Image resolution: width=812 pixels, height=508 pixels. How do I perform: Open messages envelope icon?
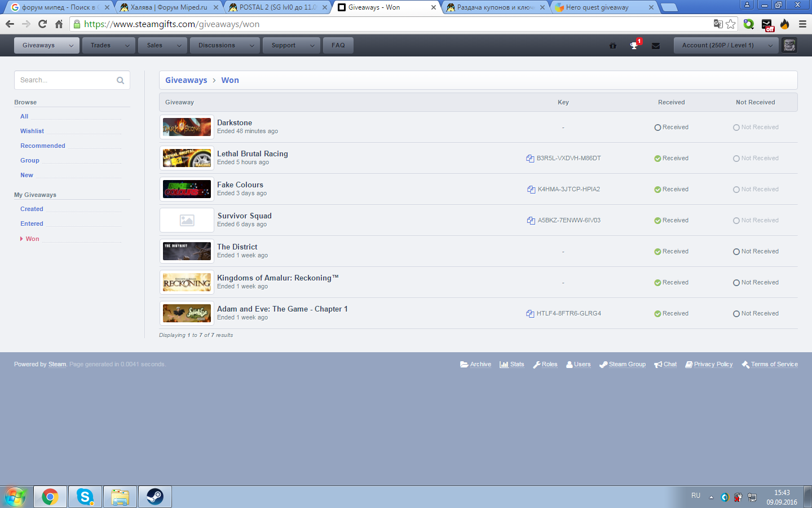[656, 46]
